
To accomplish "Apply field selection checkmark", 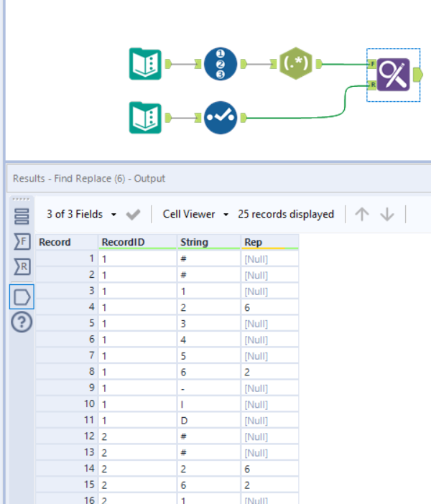I will (x=133, y=215).
